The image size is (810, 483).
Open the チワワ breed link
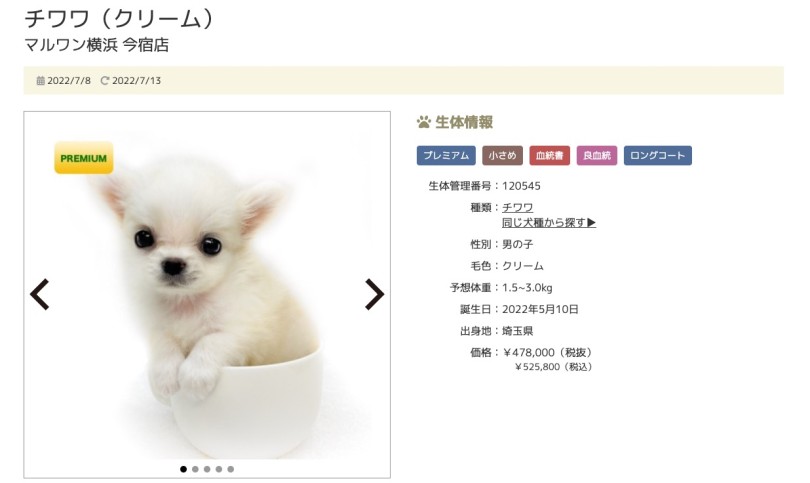tap(518, 208)
